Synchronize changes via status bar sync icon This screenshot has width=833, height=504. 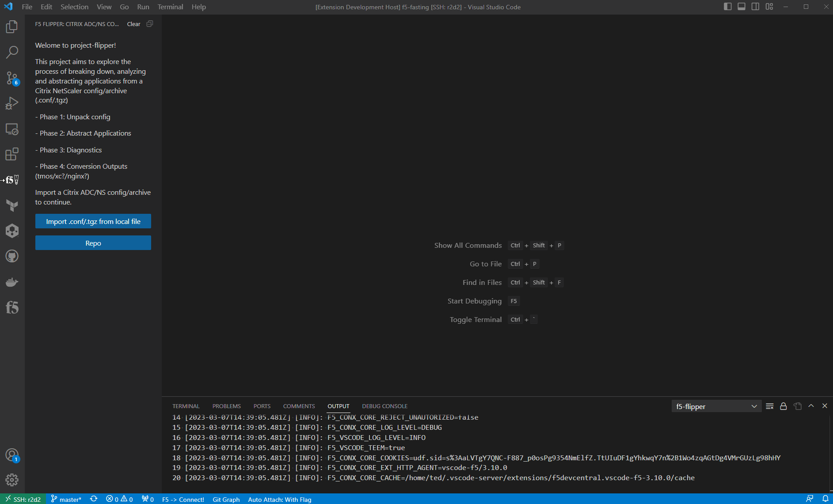pos(94,499)
